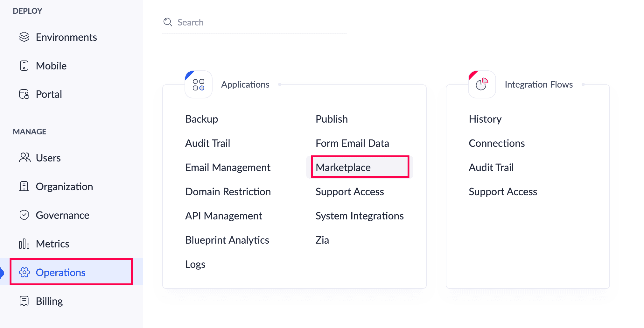
Task: Click the Users people icon
Action: tap(24, 158)
